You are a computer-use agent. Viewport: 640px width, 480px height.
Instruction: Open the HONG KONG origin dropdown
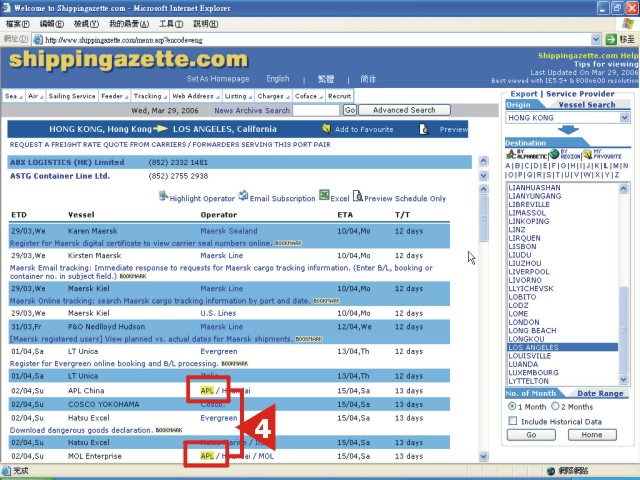pyautogui.click(x=624, y=118)
